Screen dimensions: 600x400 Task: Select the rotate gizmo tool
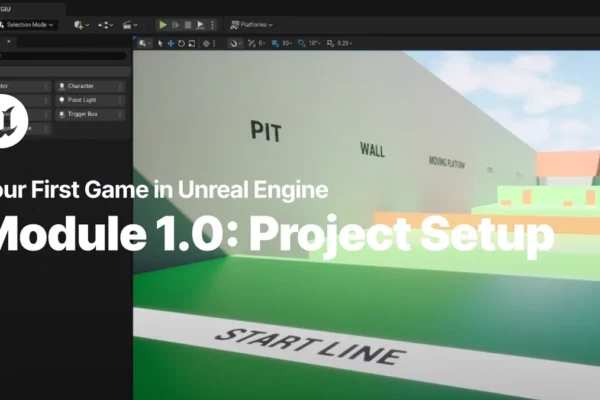click(x=181, y=44)
